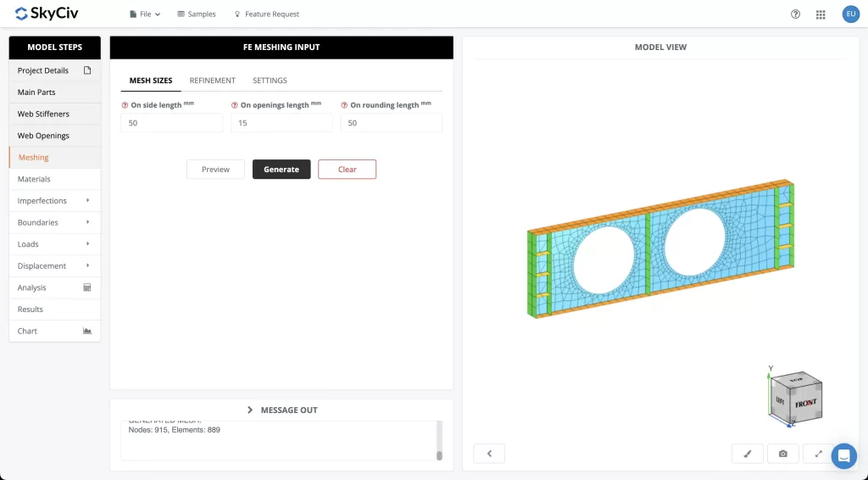Click the SkyCiv logo
This screenshot has width=868, height=480.
point(47,14)
